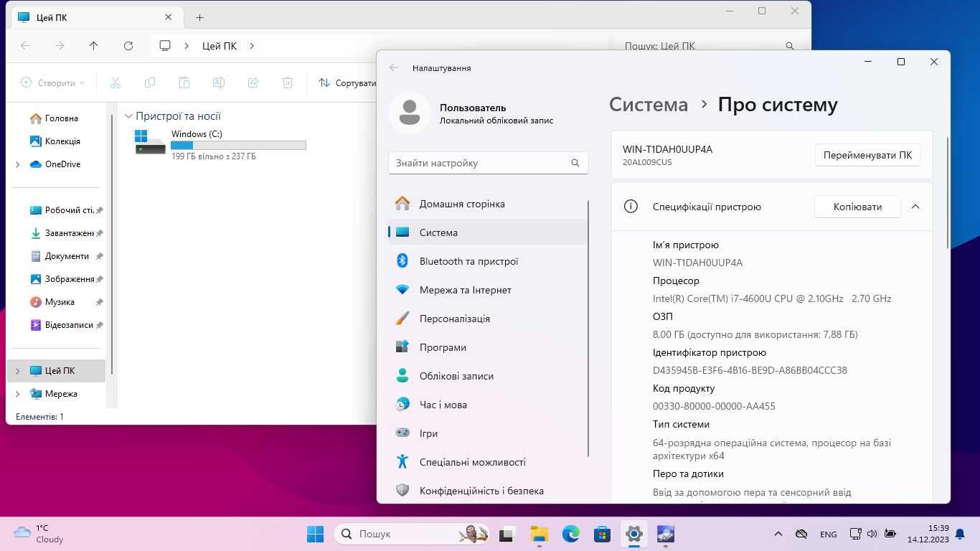Select Домашня сторінка in Settings
Image resolution: width=980 pixels, height=551 pixels.
(488, 204)
